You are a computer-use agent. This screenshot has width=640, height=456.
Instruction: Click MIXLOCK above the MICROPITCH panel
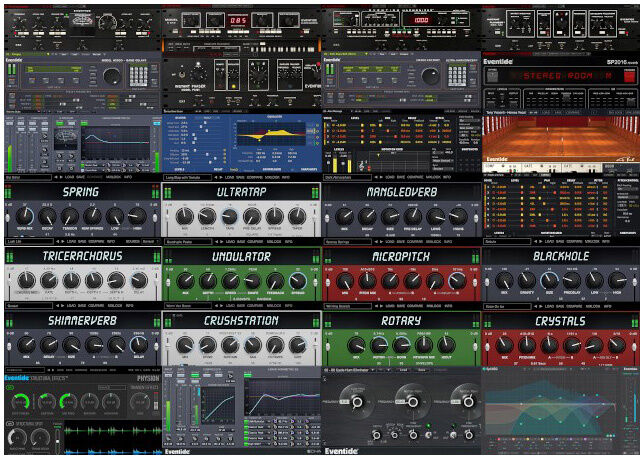431,242
